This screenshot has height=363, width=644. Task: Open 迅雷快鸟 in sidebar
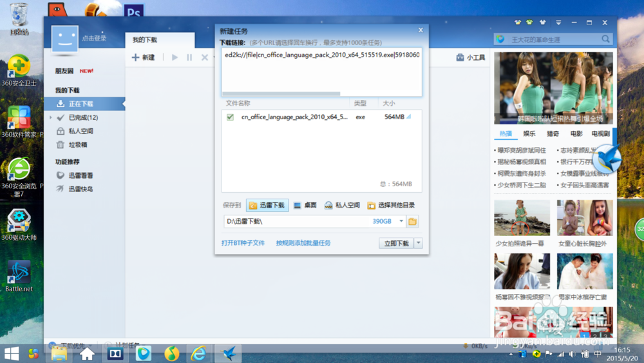[x=80, y=189]
